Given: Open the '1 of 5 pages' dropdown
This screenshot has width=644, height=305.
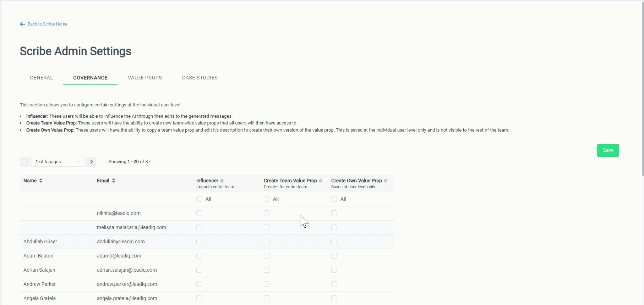Looking at the screenshot, I should point(58,162).
